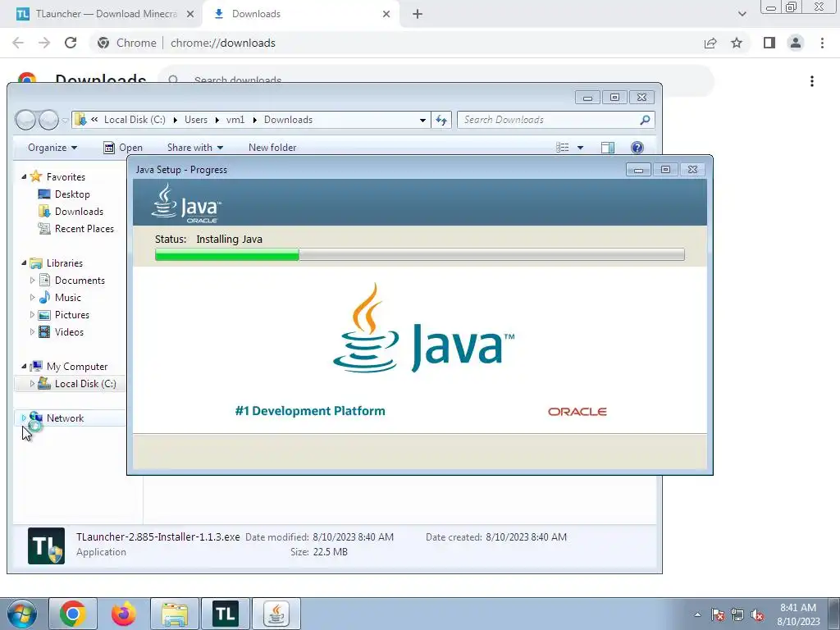The image size is (840, 630).
Task: Select Network in navigation pane
Action: tap(65, 418)
